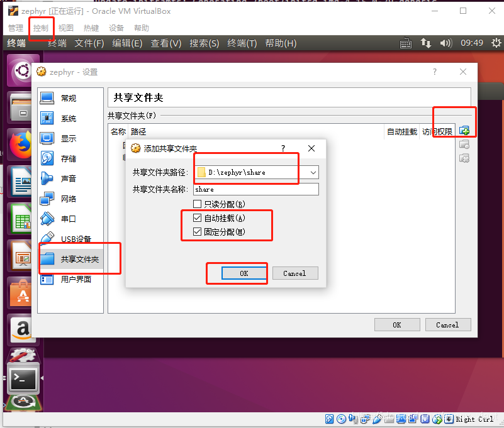The image size is (504, 428).
Task: Toggle the 自动挂载(A) checkbox
Action: [197, 218]
